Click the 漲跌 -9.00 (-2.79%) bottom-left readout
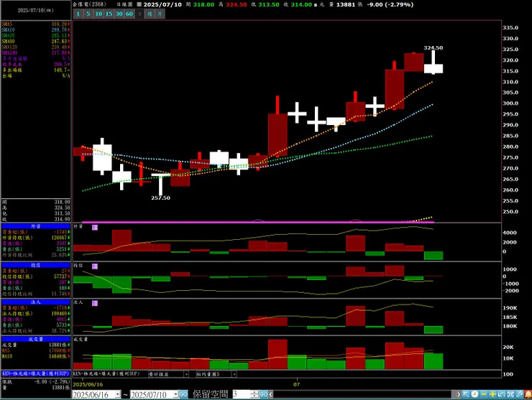This screenshot has width=532, height=400. 36,382
